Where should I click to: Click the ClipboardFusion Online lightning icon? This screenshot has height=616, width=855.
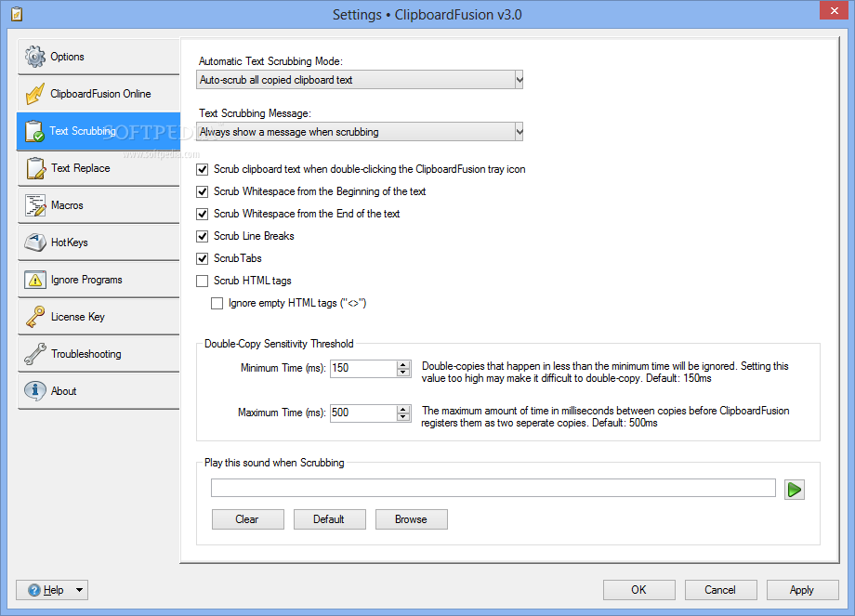[35, 94]
